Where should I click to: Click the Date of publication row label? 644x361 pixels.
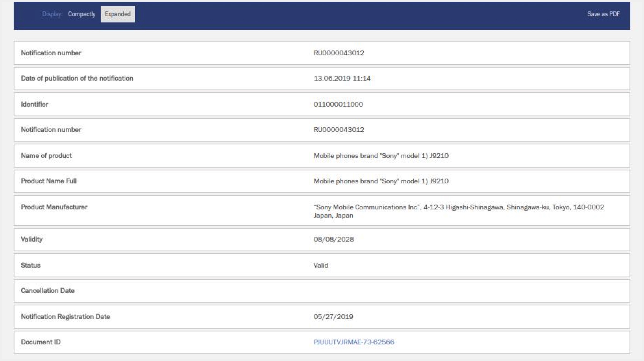pyautogui.click(x=77, y=78)
